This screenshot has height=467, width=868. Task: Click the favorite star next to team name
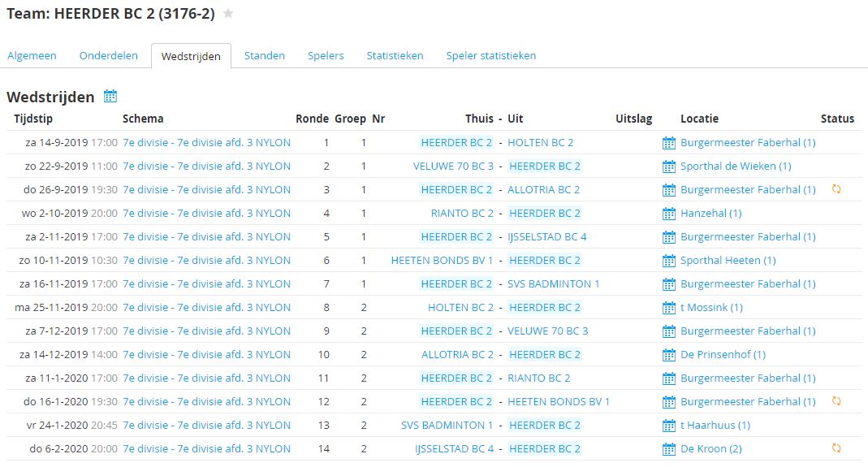coord(228,14)
